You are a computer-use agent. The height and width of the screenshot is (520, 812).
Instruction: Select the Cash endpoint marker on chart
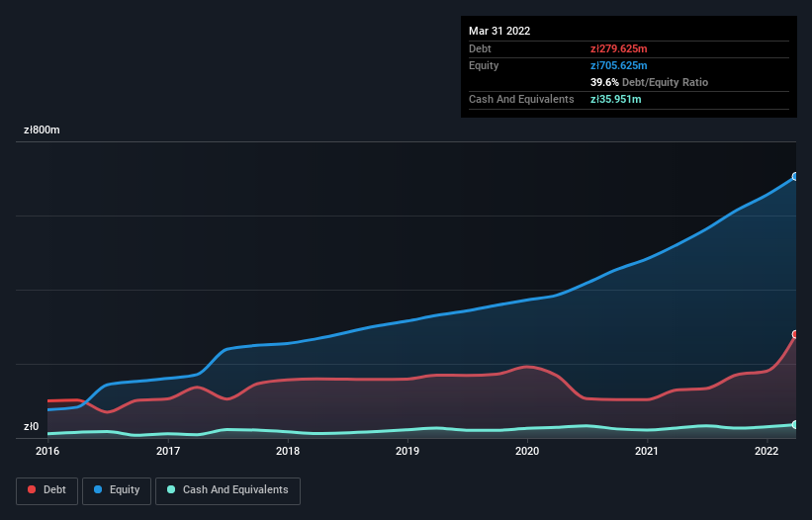(x=795, y=425)
